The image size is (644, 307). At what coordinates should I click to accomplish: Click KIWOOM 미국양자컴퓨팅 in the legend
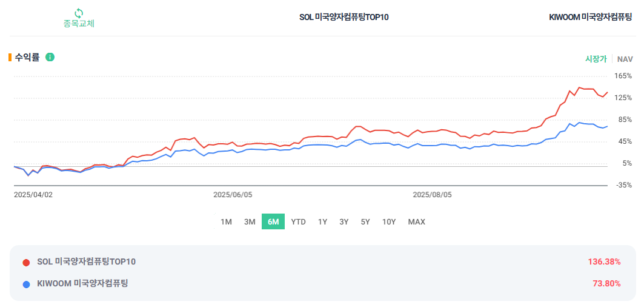pos(82,283)
